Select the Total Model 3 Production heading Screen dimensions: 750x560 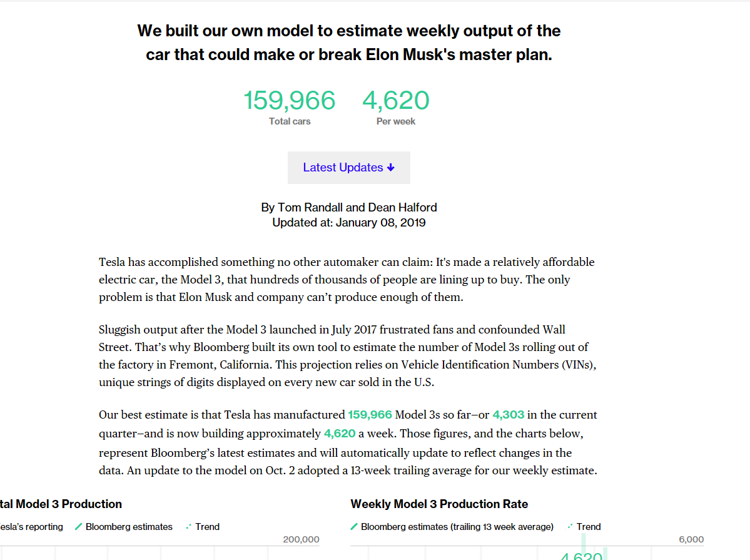click(61, 504)
